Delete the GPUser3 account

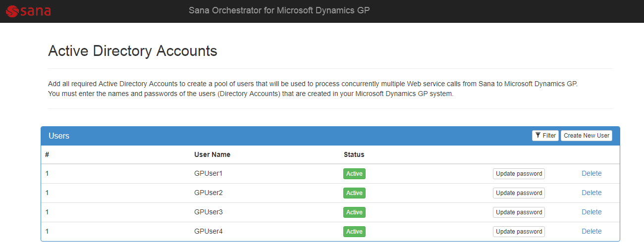[x=591, y=212]
